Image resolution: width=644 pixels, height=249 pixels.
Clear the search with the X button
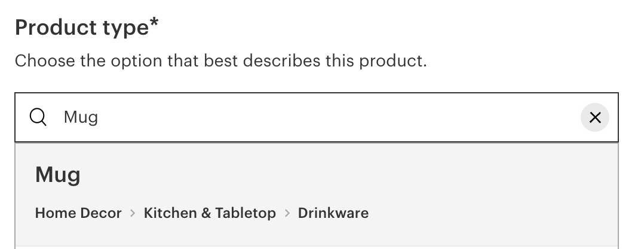[x=594, y=118]
